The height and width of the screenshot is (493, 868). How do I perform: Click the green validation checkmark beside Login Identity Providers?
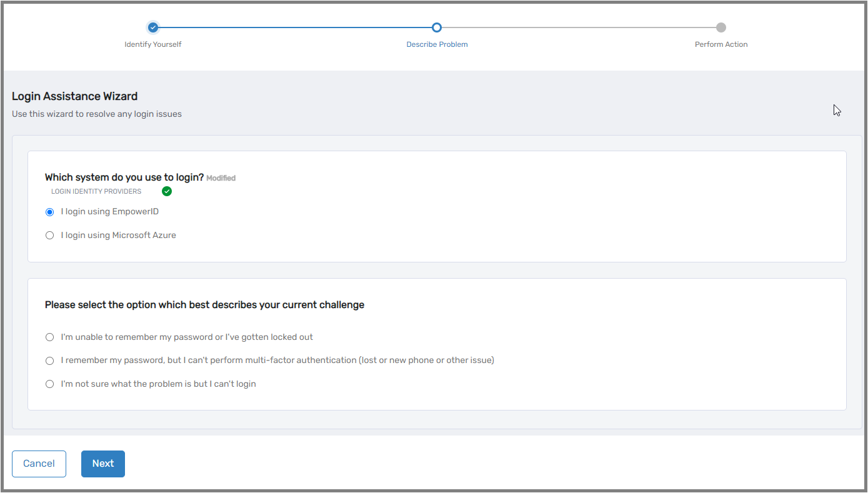tap(167, 191)
